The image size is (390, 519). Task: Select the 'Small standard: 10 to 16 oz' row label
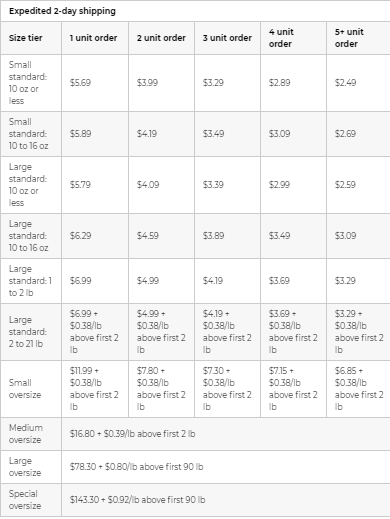point(28,134)
